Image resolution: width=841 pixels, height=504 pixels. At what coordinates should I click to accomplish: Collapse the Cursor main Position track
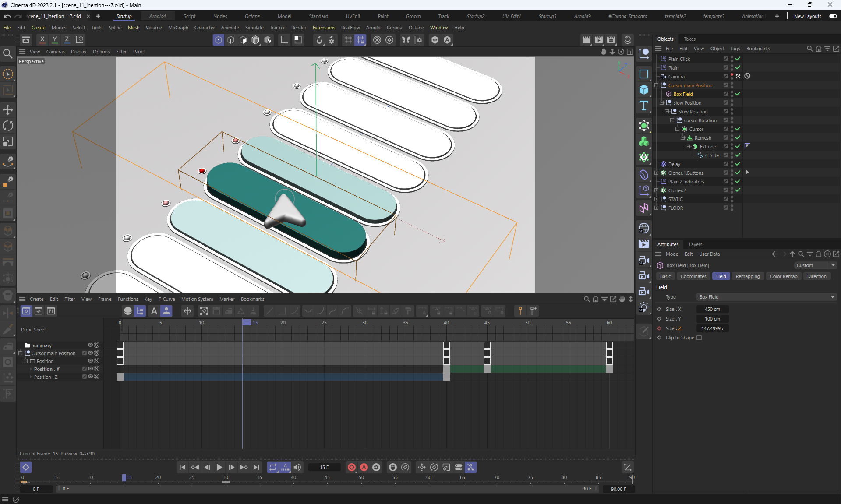coord(20,353)
